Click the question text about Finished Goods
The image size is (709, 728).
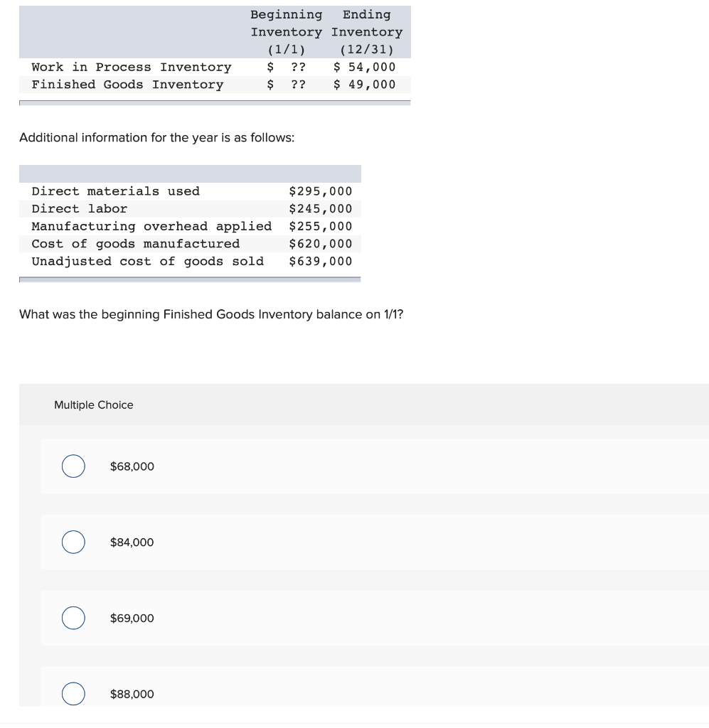pyautogui.click(x=211, y=314)
